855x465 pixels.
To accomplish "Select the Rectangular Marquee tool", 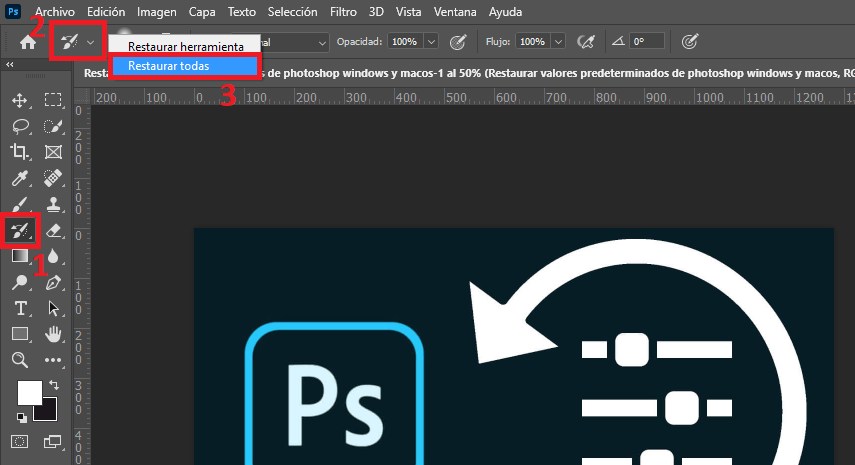I will pyautogui.click(x=53, y=100).
